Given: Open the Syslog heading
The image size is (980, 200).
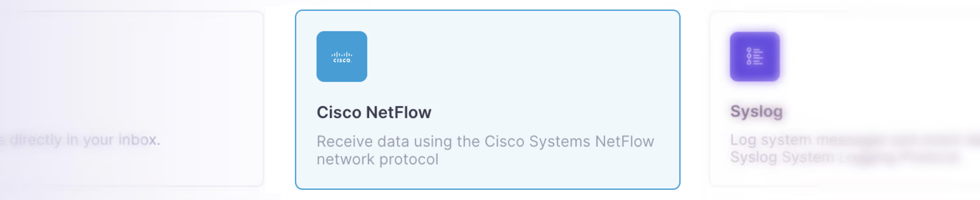Looking at the screenshot, I should pyautogui.click(x=756, y=111).
